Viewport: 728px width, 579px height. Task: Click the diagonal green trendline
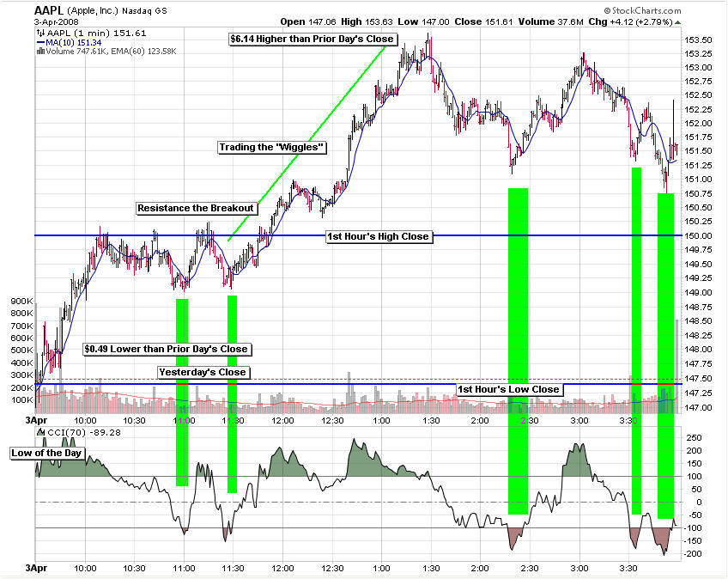click(x=306, y=143)
